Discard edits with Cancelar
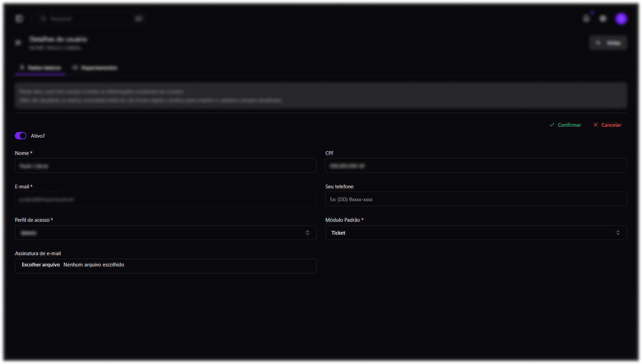Viewport: 642px width, 364px height. (x=607, y=125)
